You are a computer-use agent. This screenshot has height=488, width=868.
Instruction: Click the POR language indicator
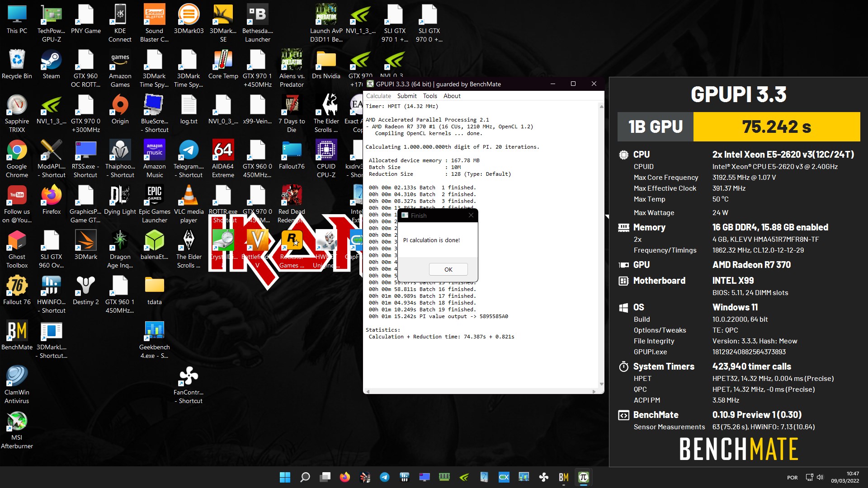click(793, 477)
